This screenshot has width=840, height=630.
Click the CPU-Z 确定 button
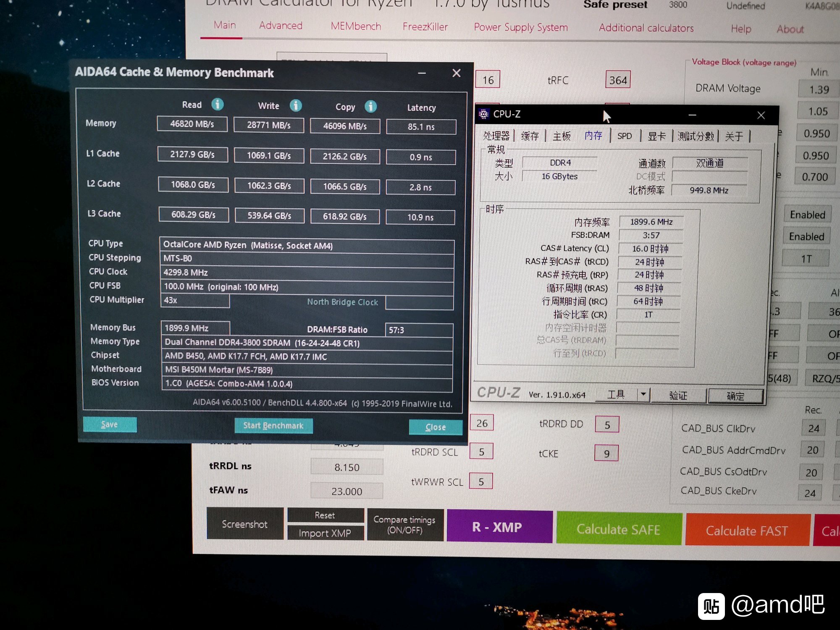tap(735, 396)
